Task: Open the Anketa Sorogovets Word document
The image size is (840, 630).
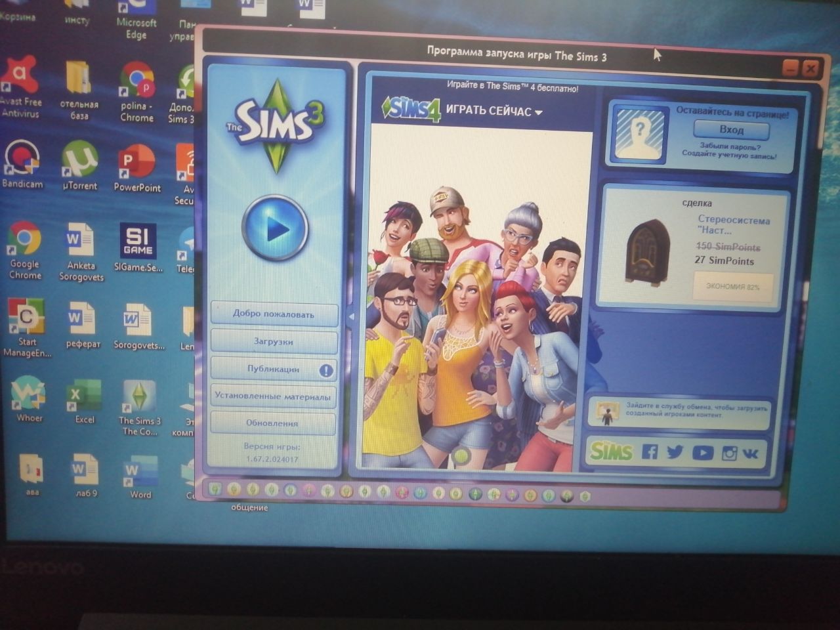Action: 81,252
